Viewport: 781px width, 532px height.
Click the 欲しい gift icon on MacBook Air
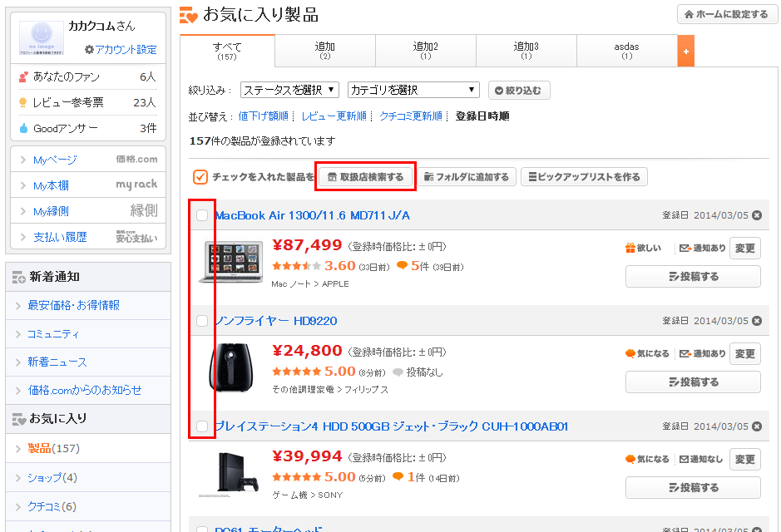[630, 248]
